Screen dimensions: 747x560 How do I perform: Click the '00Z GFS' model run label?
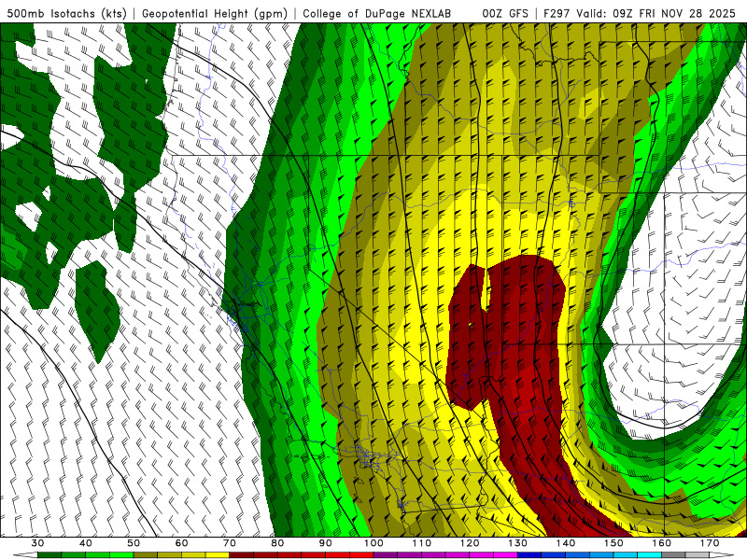click(505, 13)
